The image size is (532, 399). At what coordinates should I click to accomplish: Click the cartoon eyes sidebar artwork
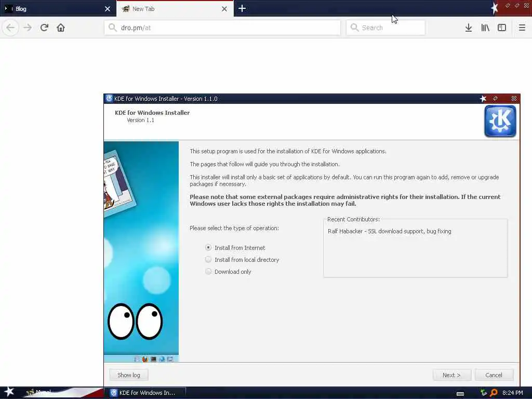pos(135,321)
